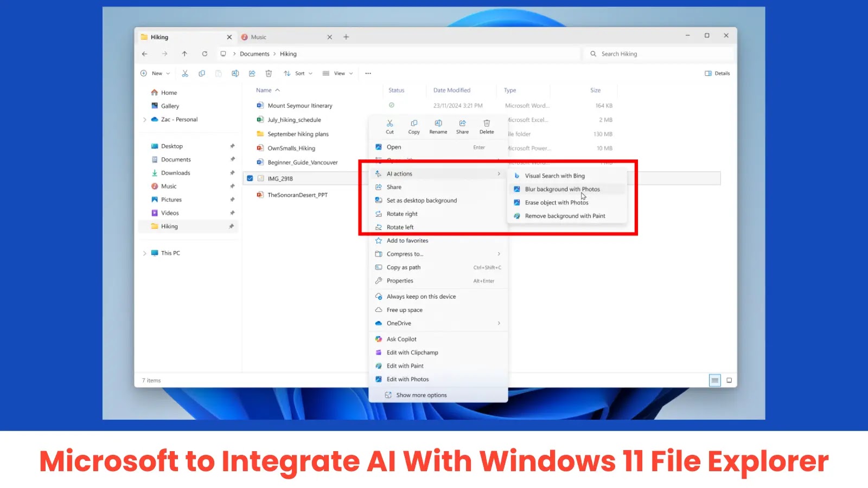The image size is (868, 488).
Task: Close the Music tab
Action: [330, 37]
